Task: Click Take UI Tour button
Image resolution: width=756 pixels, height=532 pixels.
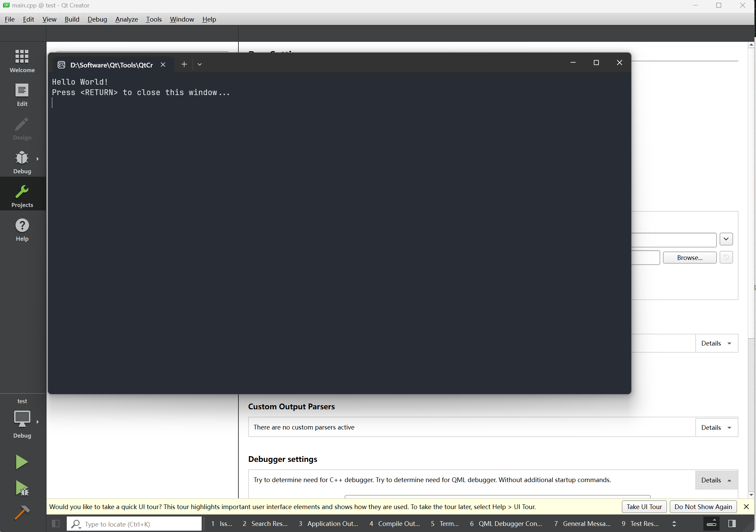Action: pyautogui.click(x=644, y=507)
